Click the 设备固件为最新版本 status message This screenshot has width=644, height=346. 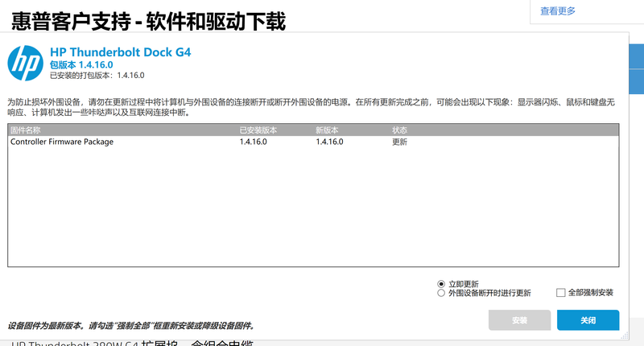coord(131,326)
